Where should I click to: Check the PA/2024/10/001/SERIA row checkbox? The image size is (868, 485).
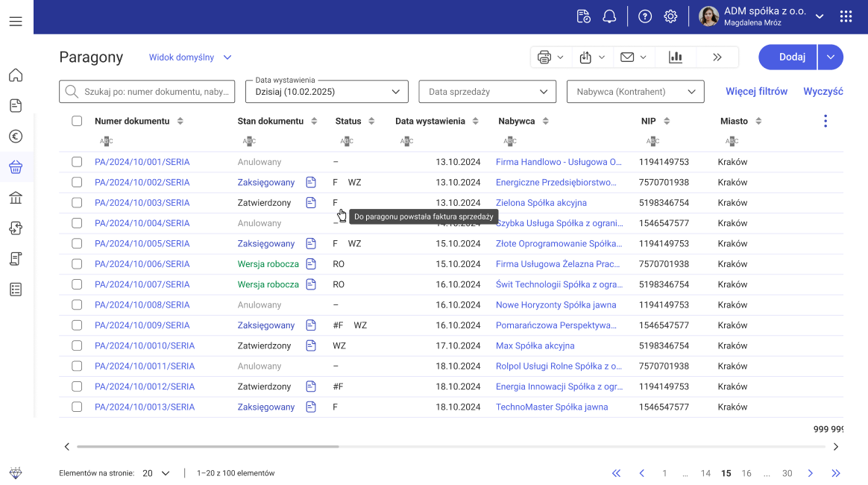(77, 162)
